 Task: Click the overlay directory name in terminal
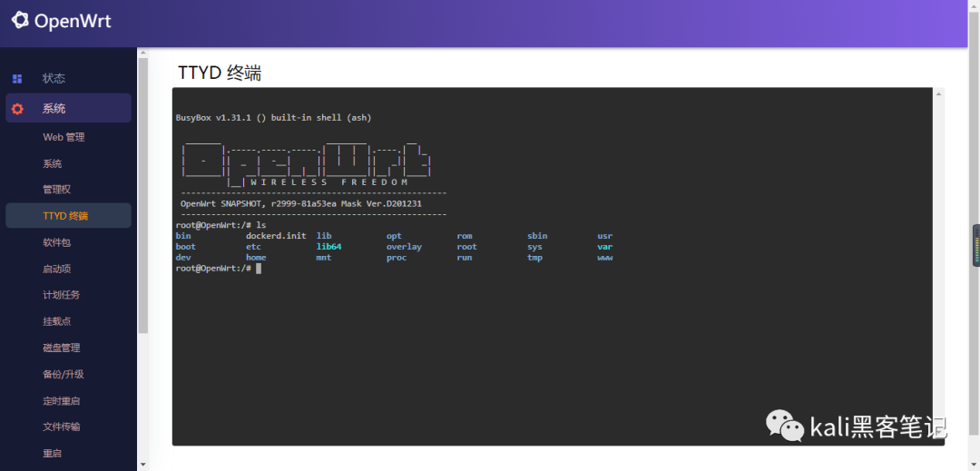405,247
